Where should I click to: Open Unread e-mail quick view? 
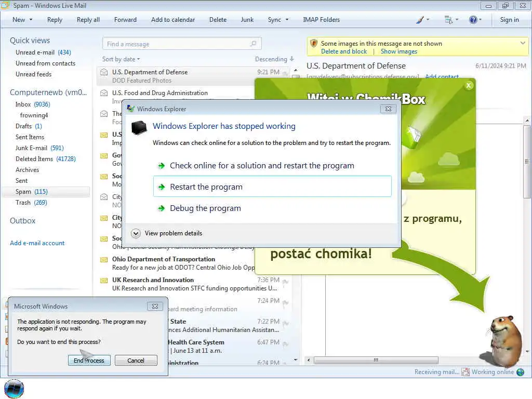pos(43,52)
